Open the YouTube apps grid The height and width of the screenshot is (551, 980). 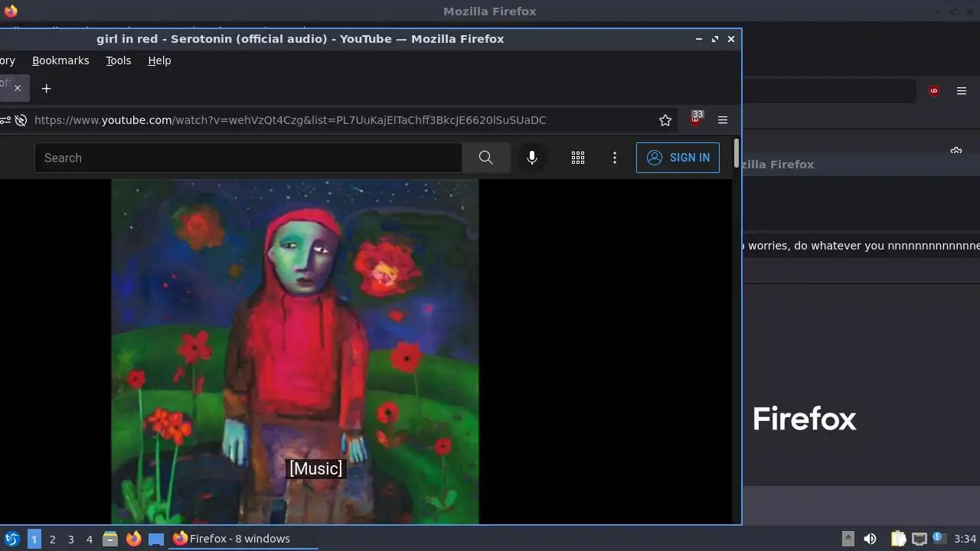pos(578,158)
